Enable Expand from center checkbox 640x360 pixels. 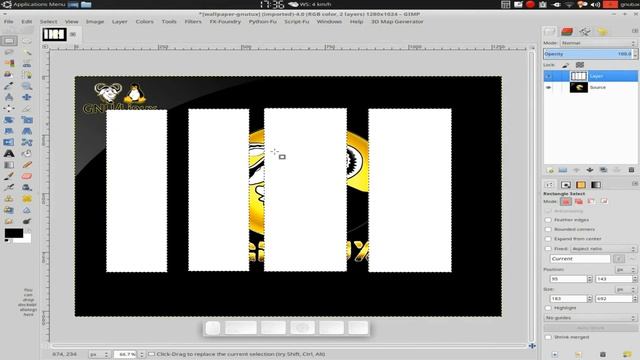tap(548, 239)
